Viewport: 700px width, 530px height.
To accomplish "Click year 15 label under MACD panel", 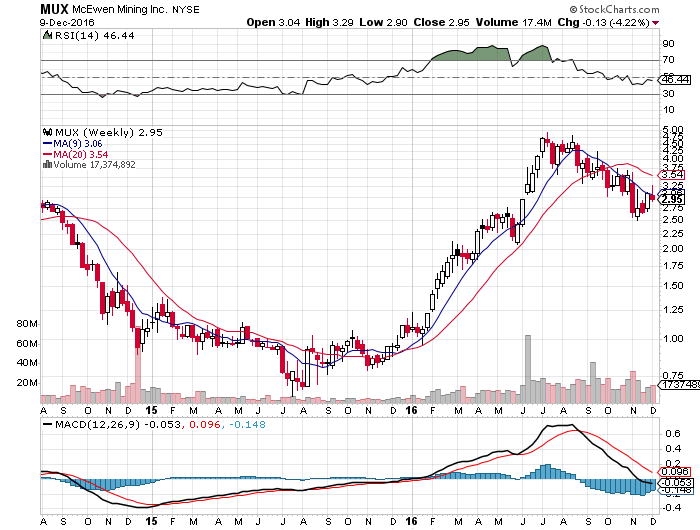I will point(151,521).
